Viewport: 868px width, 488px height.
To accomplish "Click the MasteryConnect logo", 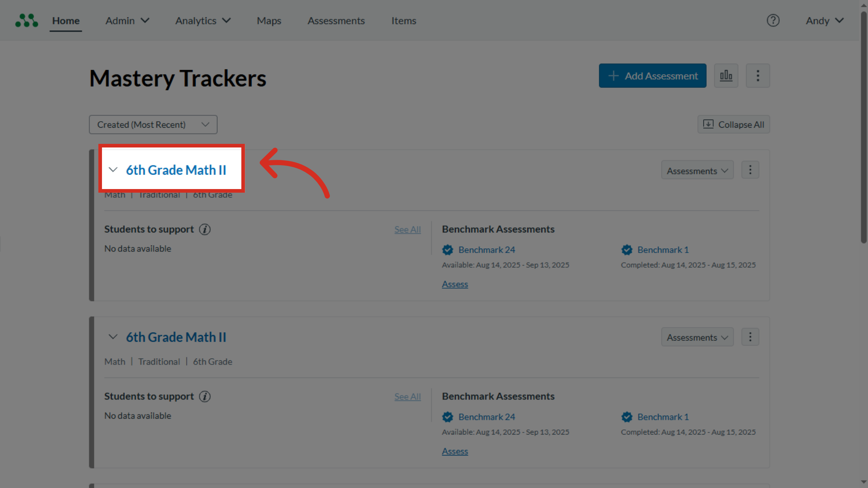I will (x=26, y=20).
